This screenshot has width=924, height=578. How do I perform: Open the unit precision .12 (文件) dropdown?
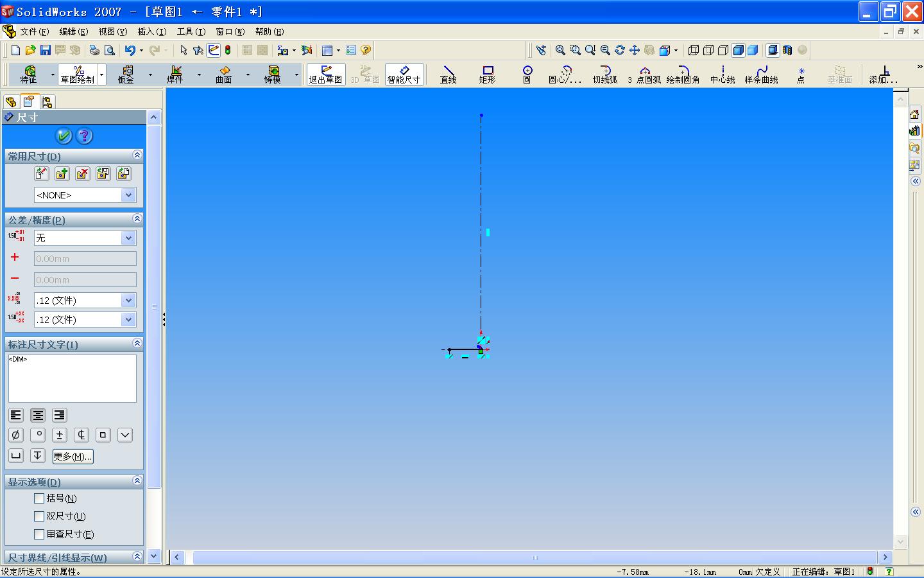coord(129,301)
